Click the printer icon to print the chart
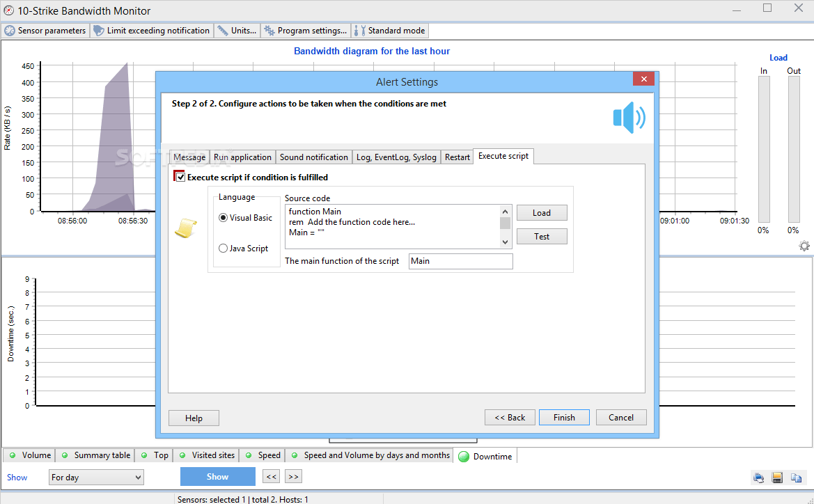The height and width of the screenshot is (504, 814). 759,478
